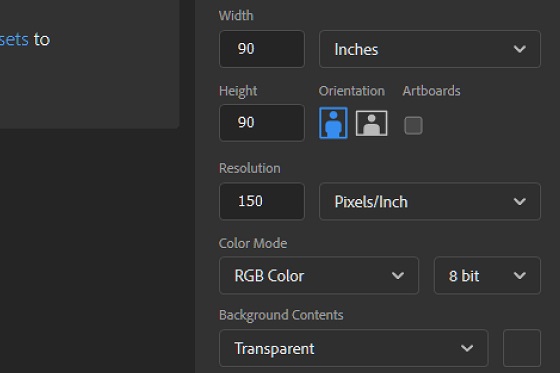Select portrait orientation icon
The image size is (560, 373).
[x=333, y=123]
